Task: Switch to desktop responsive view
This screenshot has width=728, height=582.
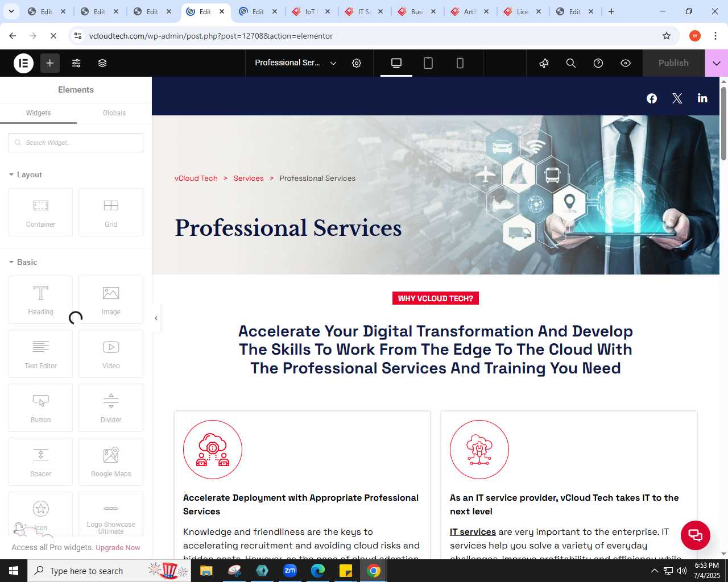Action: click(396, 63)
